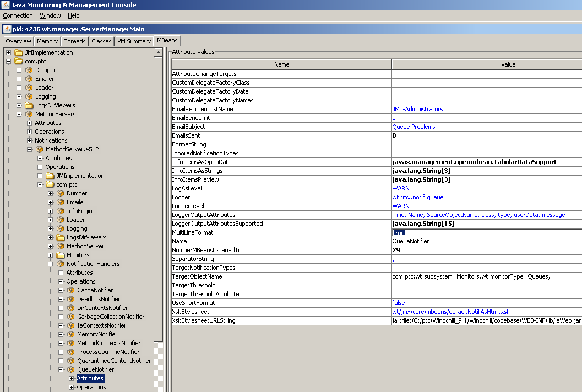Select the Operations node under QueueNotifier
582x392 pixels.
[91, 387]
